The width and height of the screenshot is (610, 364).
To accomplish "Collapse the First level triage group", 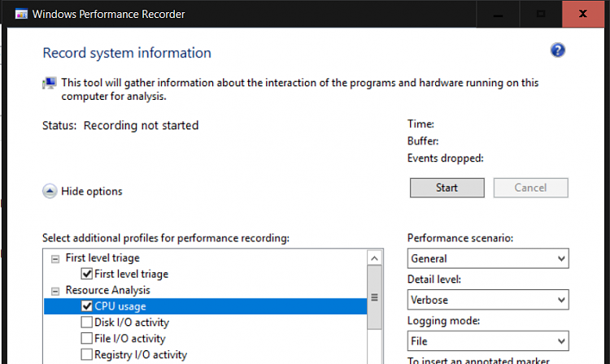I will (55, 258).
